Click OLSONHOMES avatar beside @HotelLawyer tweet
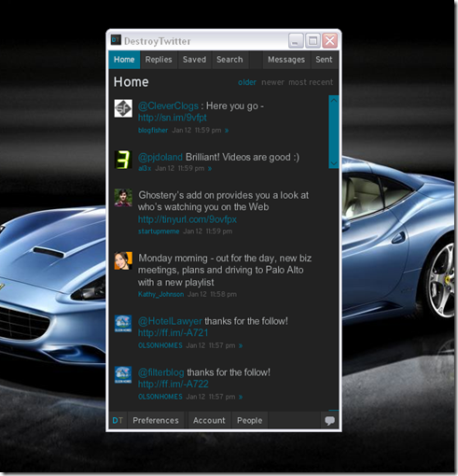458x476 pixels. click(x=123, y=324)
